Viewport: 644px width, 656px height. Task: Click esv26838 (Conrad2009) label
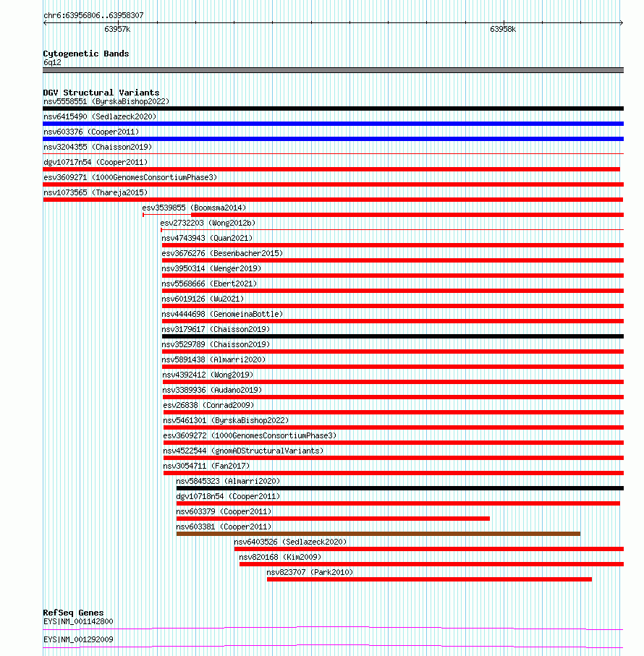click(x=209, y=406)
